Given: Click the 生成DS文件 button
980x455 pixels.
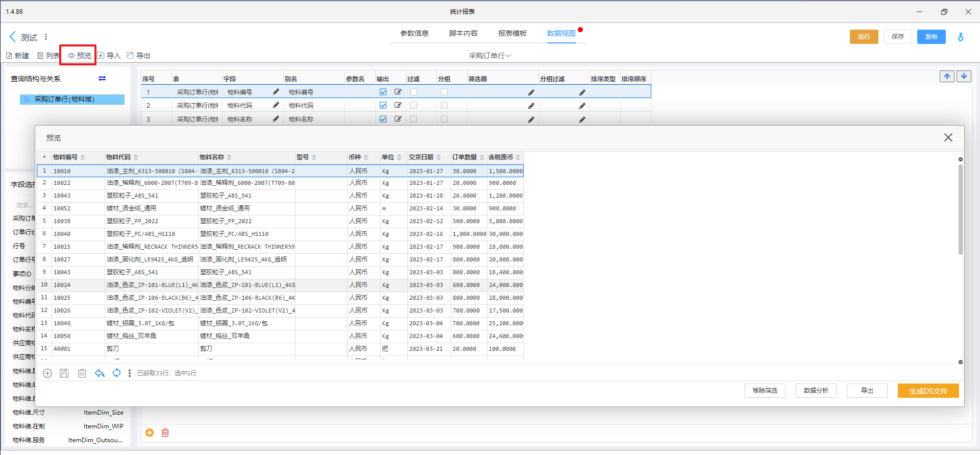Looking at the screenshot, I should tap(928, 391).
